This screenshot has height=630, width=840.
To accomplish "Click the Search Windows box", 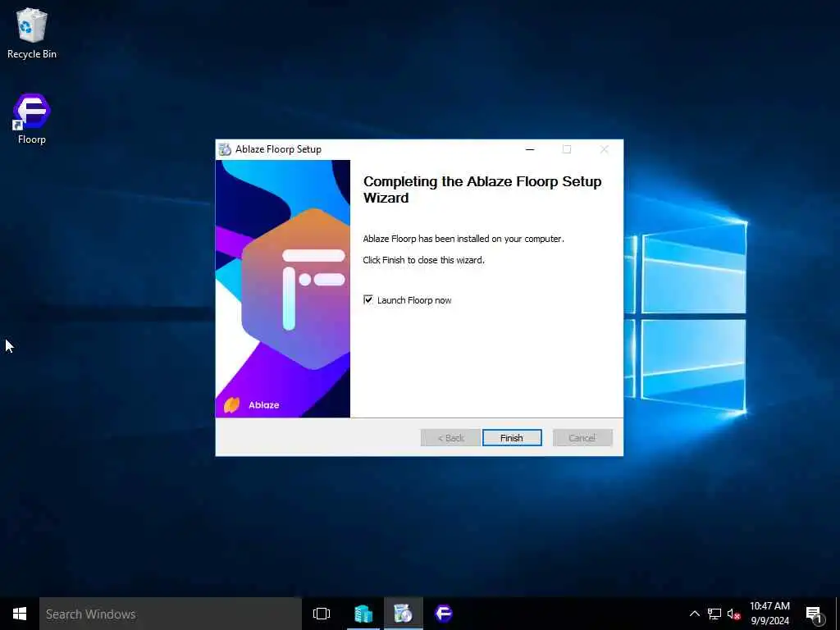I will [171, 614].
